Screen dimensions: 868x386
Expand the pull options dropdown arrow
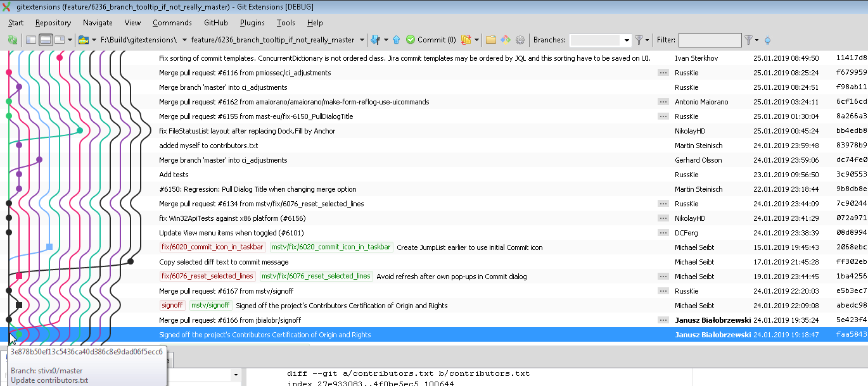tap(385, 40)
